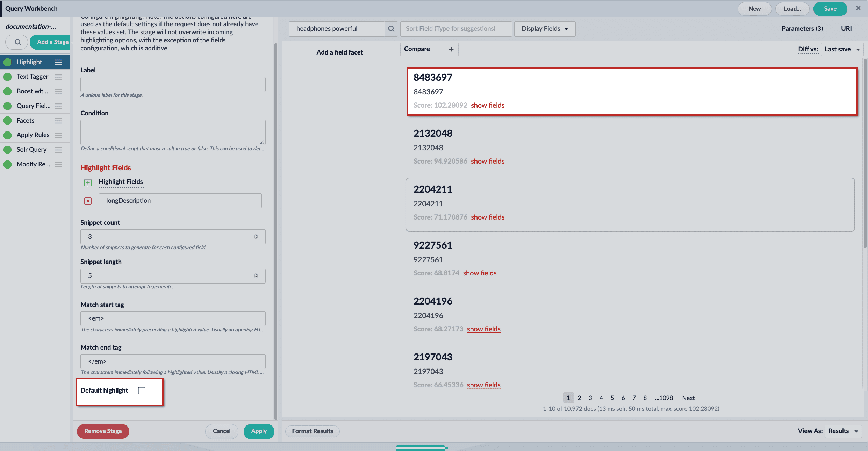Open the Parameters (3) tab
The image size is (868, 451).
point(802,29)
